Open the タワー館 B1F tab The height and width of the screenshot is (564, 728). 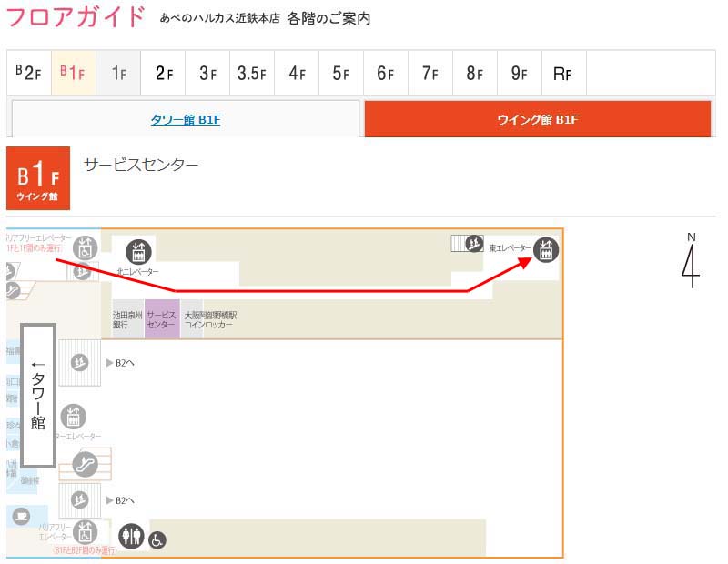click(186, 119)
